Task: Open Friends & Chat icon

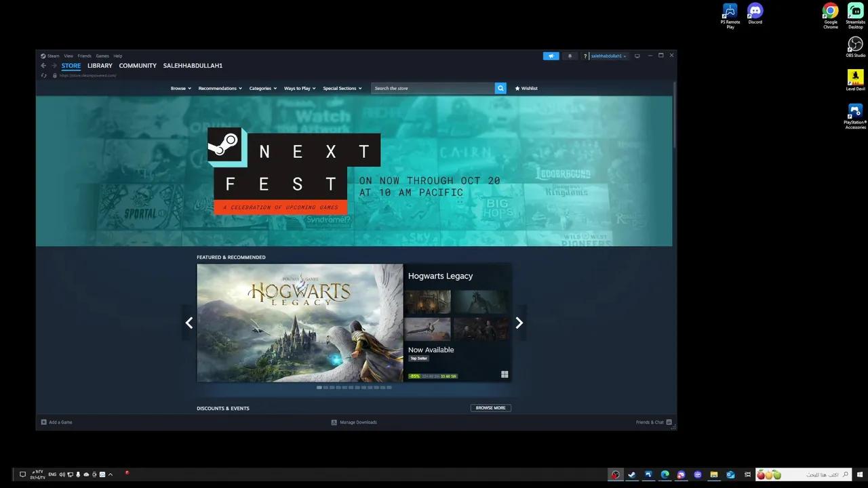Action: (x=669, y=422)
